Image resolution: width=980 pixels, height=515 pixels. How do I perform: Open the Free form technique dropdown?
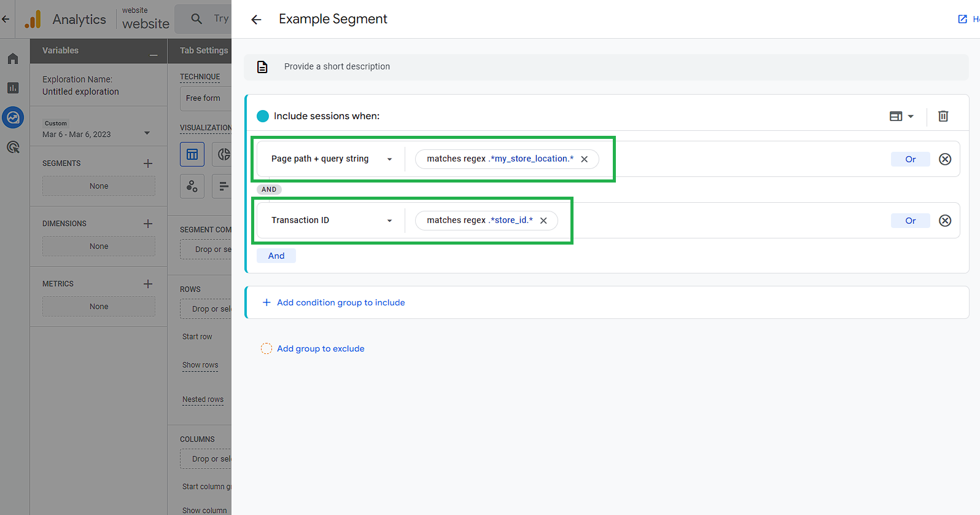tap(206, 98)
